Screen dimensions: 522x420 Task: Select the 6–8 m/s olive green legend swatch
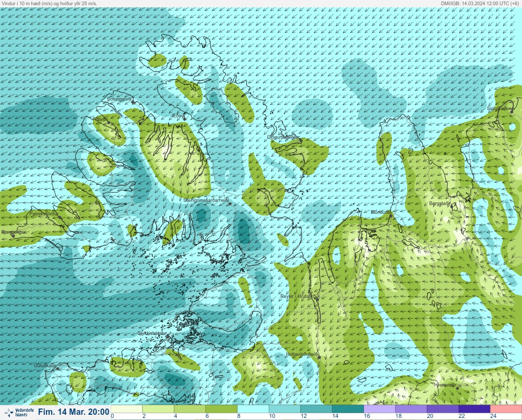pyautogui.click(x=221, y=409)
